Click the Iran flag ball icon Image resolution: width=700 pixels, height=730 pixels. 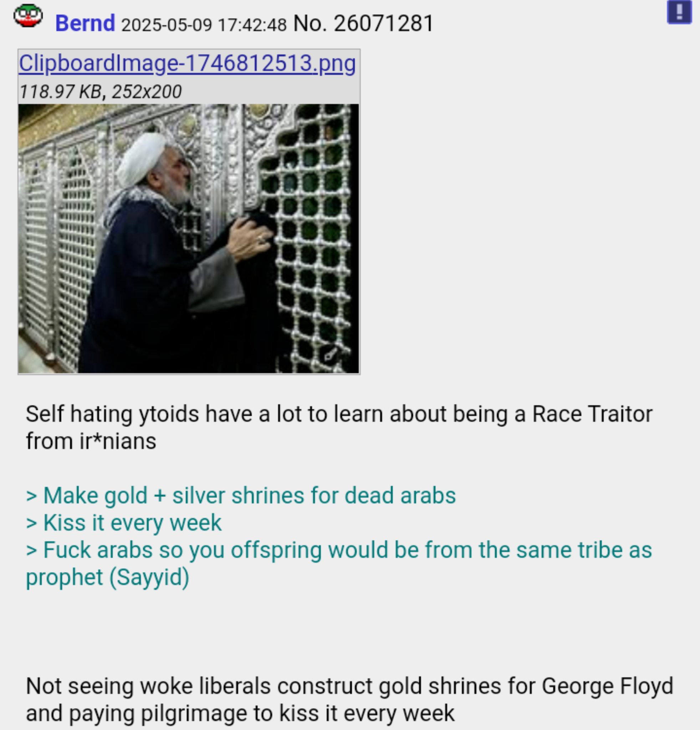click(x=28, y=16)
